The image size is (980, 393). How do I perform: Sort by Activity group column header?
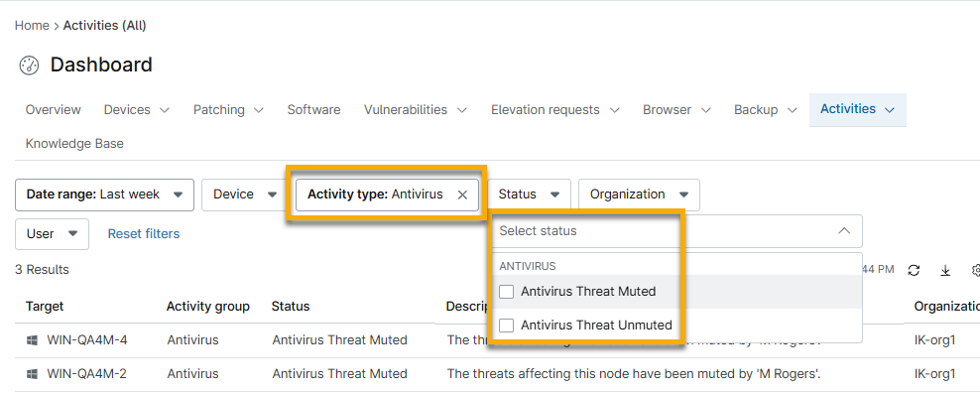[208, 307]
